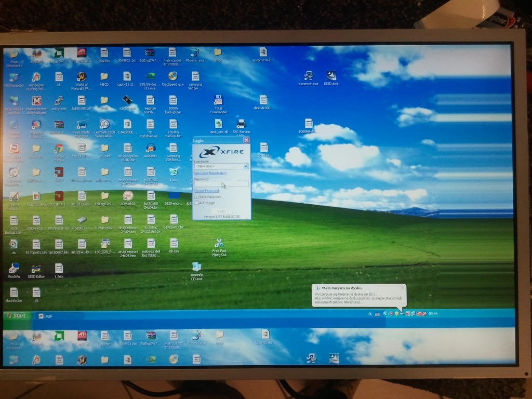
Task: Select the lp150x08.bin file
Action: pos(82,103)
